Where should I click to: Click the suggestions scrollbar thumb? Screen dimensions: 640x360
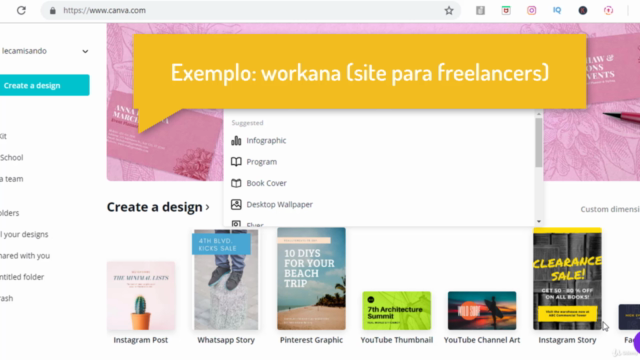click(539, 142)
